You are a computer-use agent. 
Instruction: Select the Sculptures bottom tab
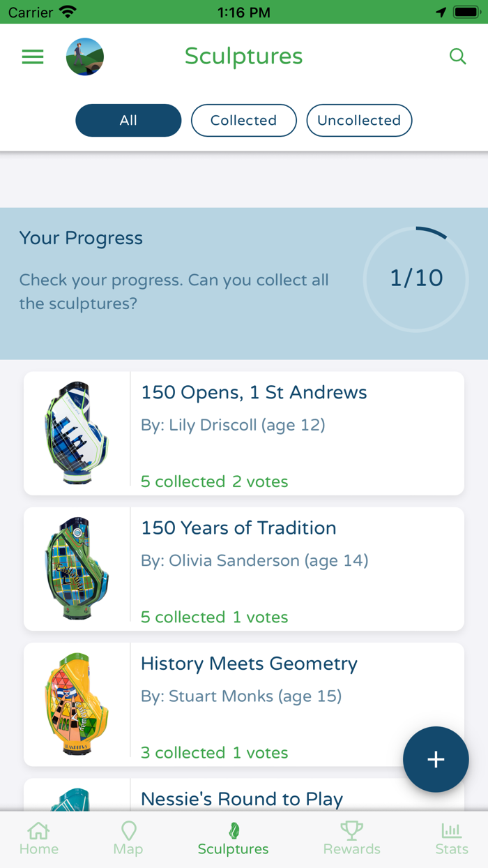click(x=234, y=839)
